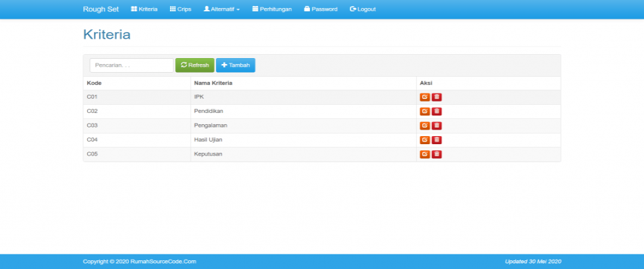Click the Updated 30 Mei 2020 text
Image resolution: width=644 pixels, height=269 pixels.
(x=533, y=262)
